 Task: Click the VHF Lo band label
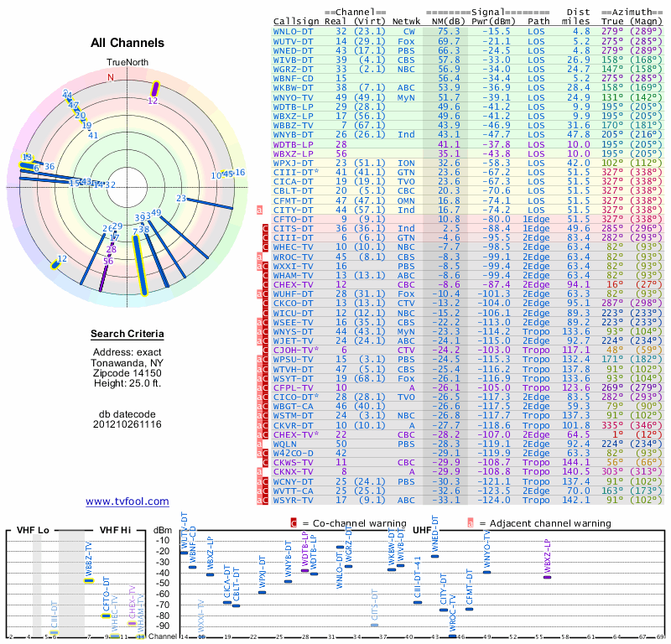(x=33, y=530)
